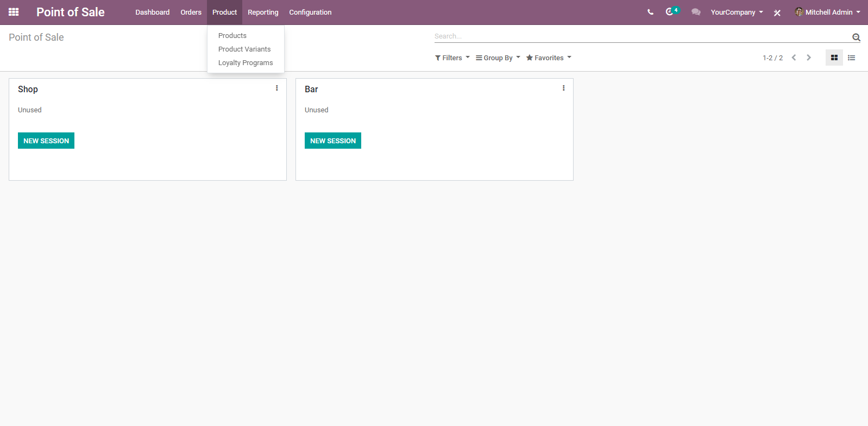
Task: Open Mitchell Admin user menu
Action: click(827, 12)
